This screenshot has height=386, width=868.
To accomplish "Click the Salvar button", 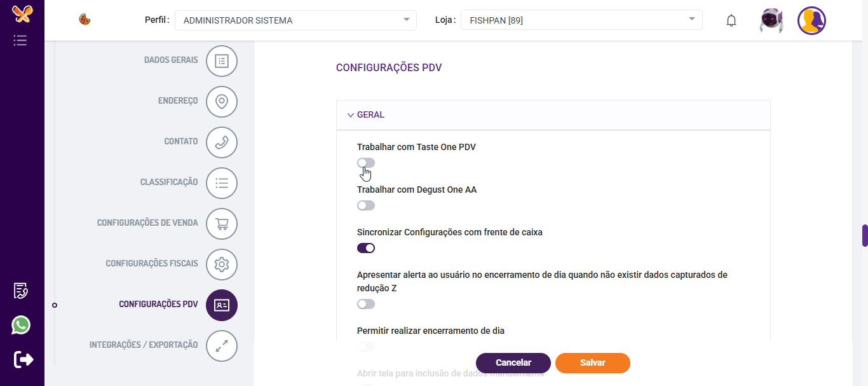I will (x=592, y=362).
